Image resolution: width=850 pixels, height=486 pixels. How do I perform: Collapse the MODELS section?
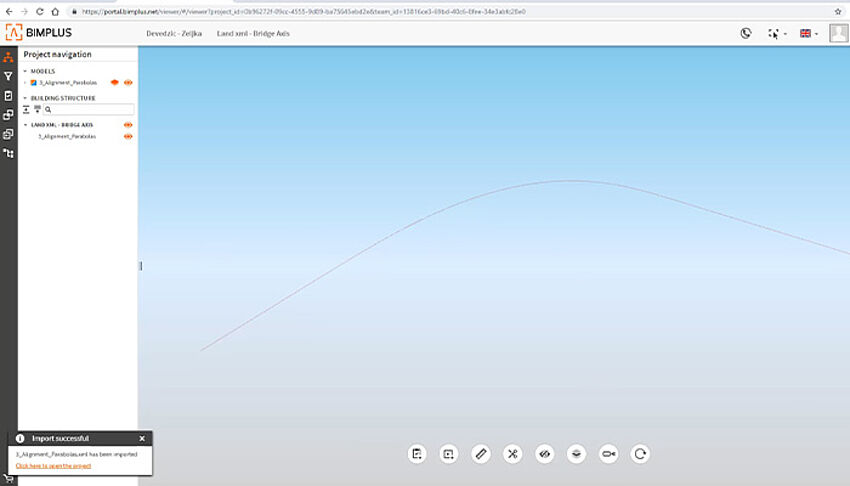click(25, 72)
